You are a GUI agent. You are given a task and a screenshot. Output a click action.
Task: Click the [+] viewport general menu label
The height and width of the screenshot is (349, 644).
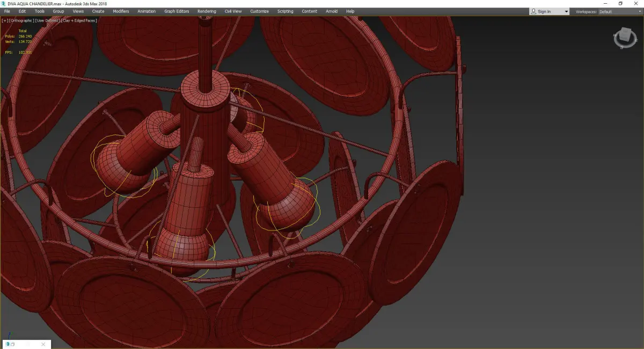[5, 20]
